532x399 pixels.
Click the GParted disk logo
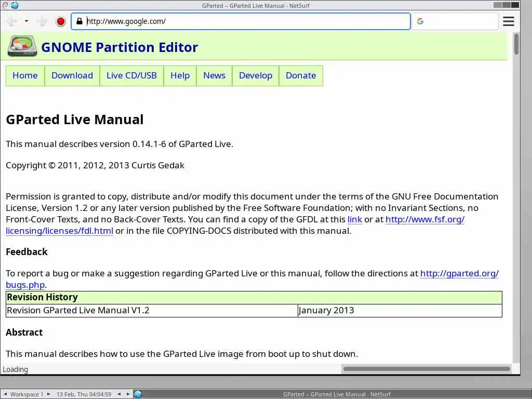[x=22, y=46]
